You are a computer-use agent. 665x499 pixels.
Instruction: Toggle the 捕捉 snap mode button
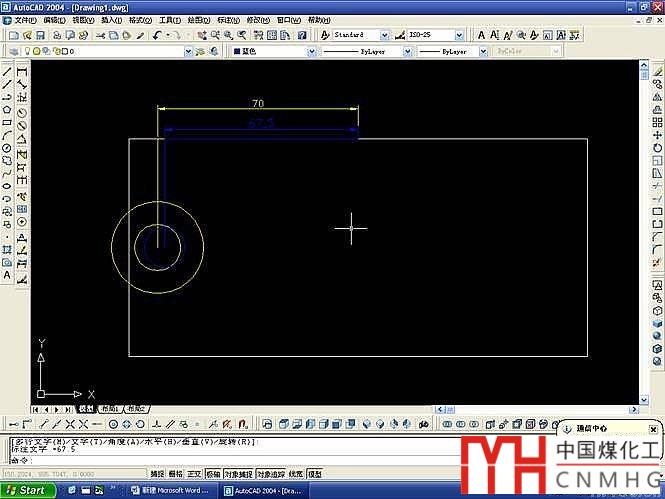click(x=157, y=474)
